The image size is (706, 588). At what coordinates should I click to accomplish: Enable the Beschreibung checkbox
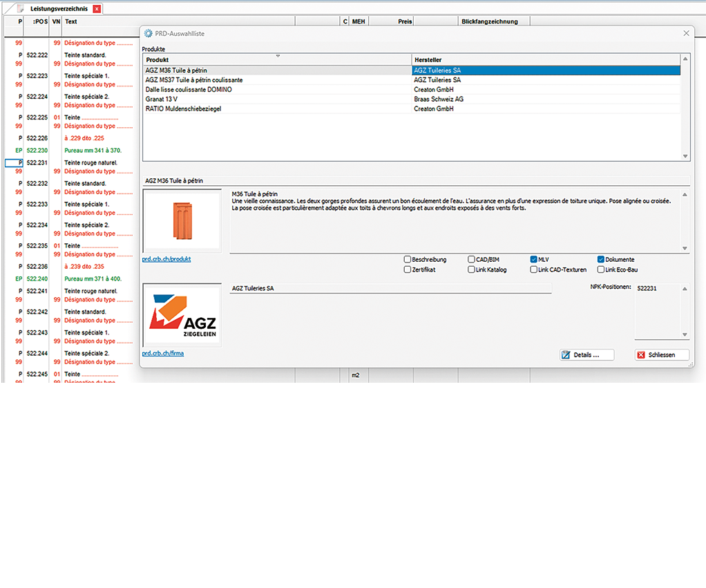[408, 259]
